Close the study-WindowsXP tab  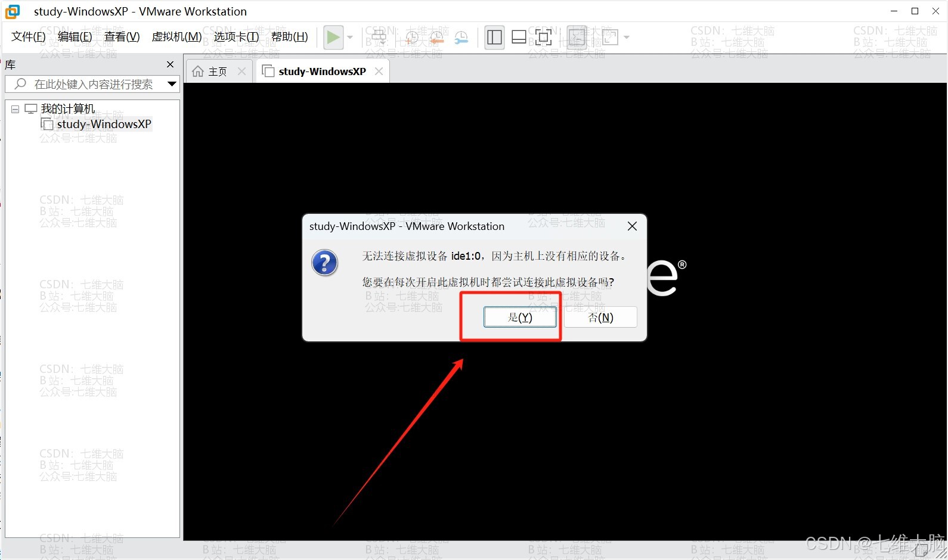tap(379, 71)
